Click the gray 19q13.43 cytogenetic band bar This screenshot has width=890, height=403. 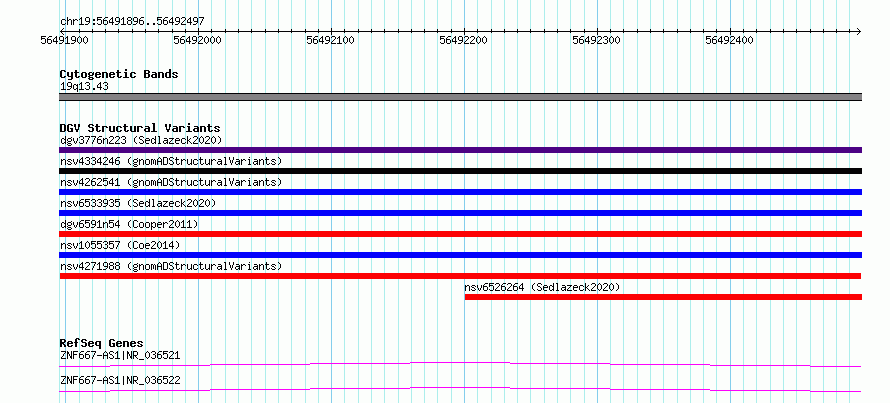[x=460, y=97]
